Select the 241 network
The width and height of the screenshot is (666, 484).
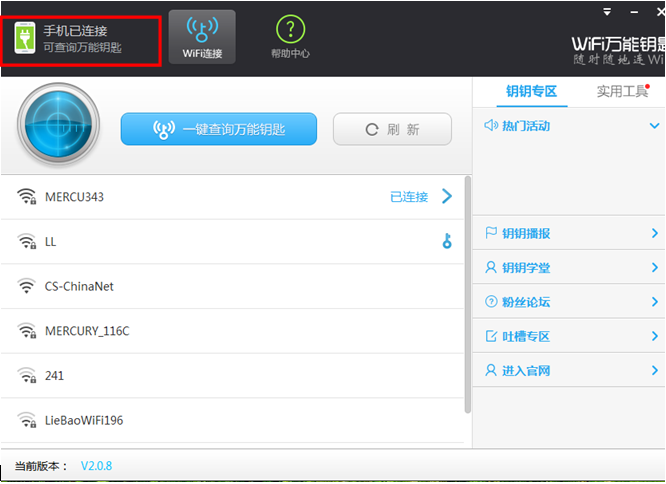tap(232, 375)
